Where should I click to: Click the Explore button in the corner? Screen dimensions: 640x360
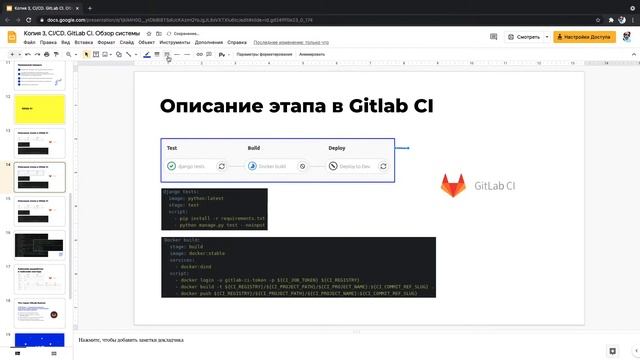coord(612,351)
